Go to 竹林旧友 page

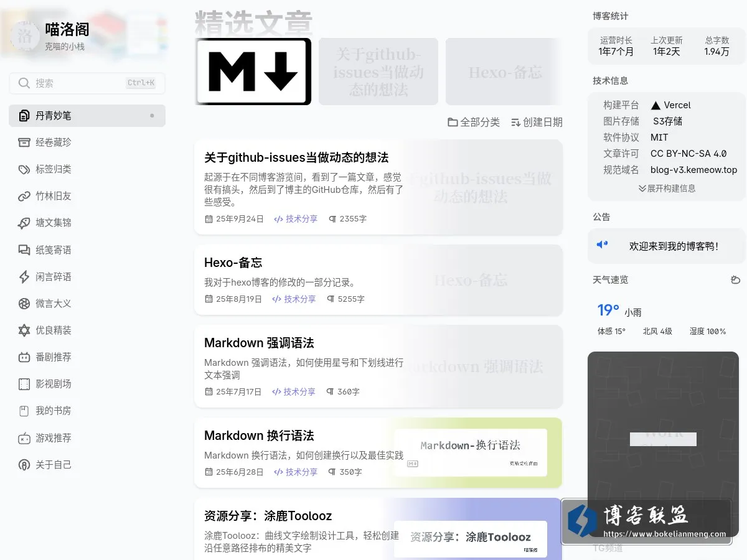tap(87, 196)
